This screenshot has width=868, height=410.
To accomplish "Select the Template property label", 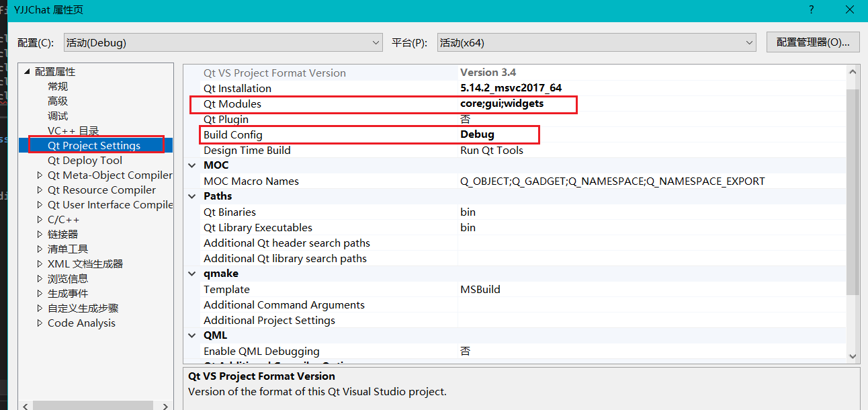I will point(226,289).
